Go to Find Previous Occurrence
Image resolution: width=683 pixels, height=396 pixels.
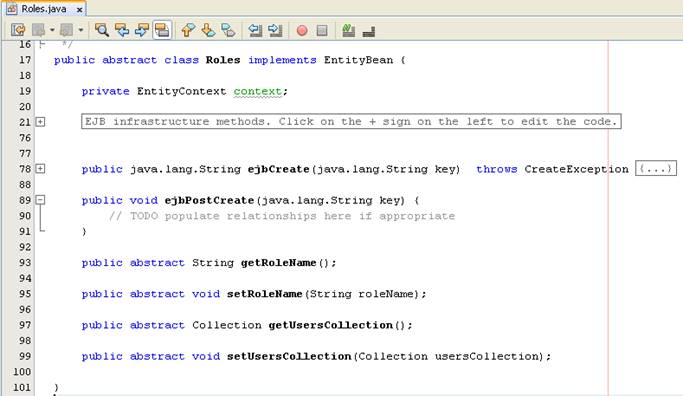coord(122,30)
